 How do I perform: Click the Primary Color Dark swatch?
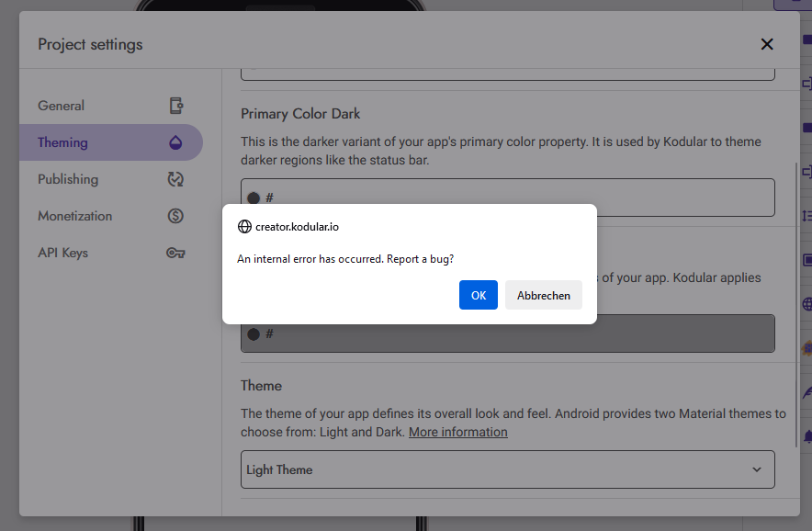(254, 198)
